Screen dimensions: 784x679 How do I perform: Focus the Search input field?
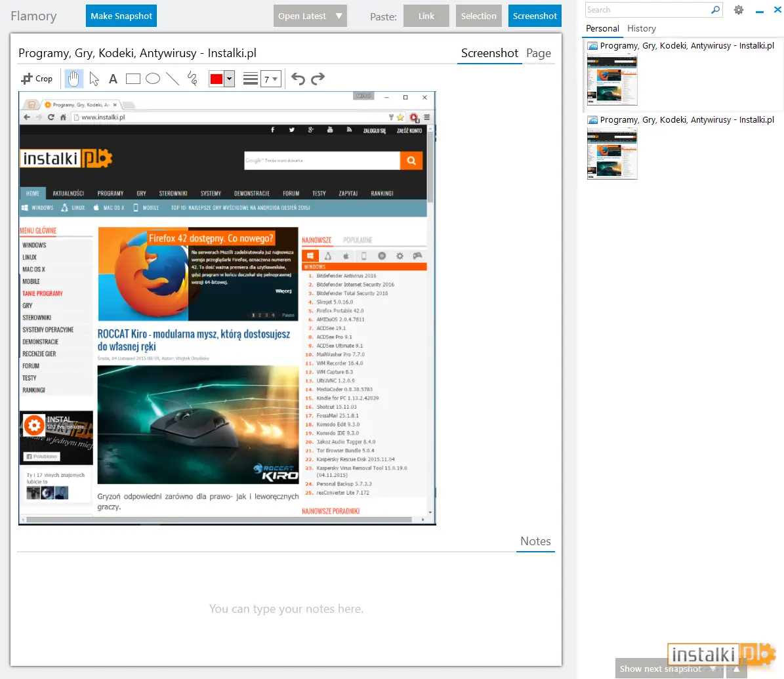click(648, 9)
